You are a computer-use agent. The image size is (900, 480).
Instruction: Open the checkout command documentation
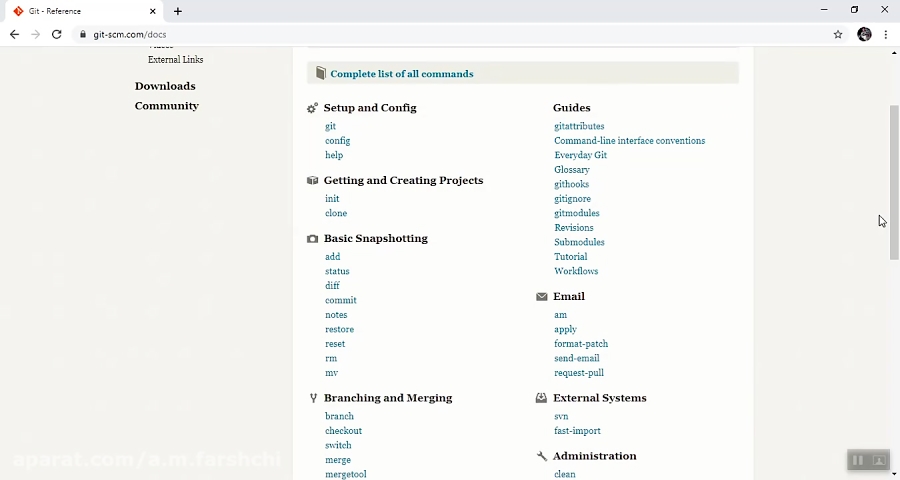tap(343, 431)
